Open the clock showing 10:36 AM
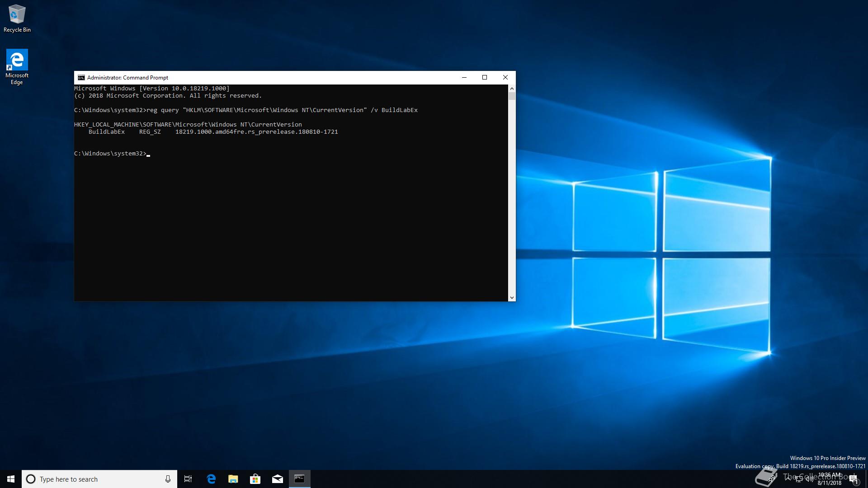Viewport: 868px width, 488px height. pyautogui.click(x=830, y=479)
